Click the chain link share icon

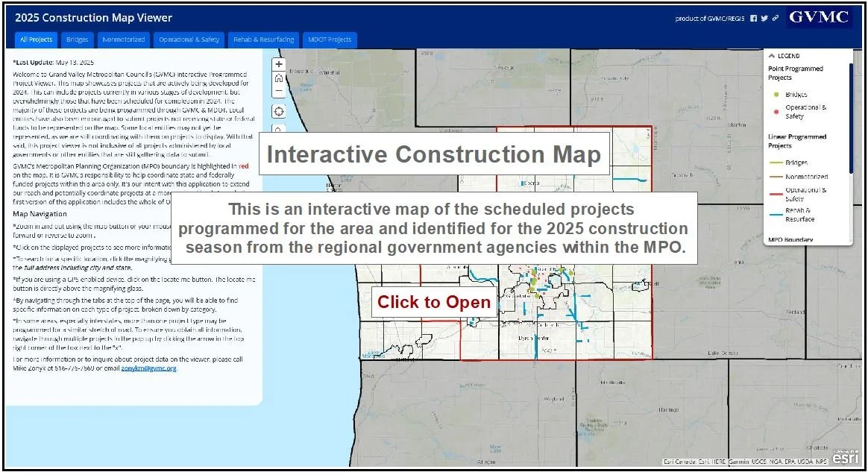[x=775, y=18]
